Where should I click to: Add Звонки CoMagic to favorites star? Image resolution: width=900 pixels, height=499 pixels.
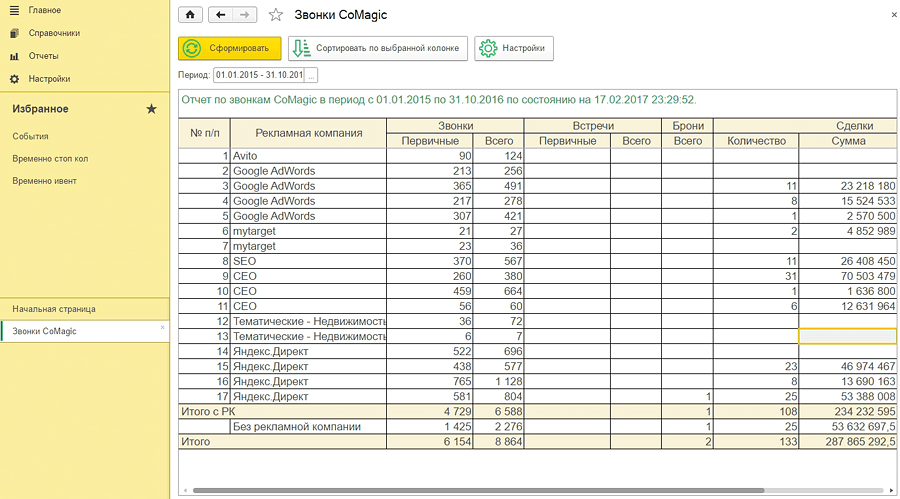pyautogui.click(x=276, y=15)
